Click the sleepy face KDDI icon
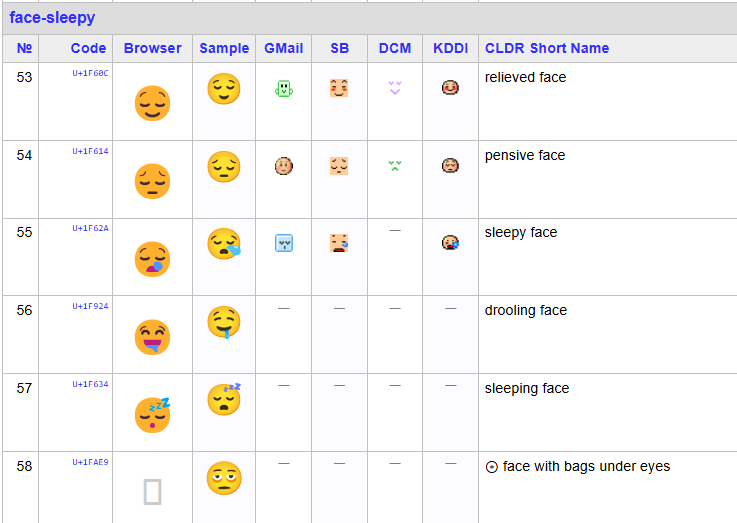Screen dimensions: 737x523 pyautogui.click(x=450, y=242)
